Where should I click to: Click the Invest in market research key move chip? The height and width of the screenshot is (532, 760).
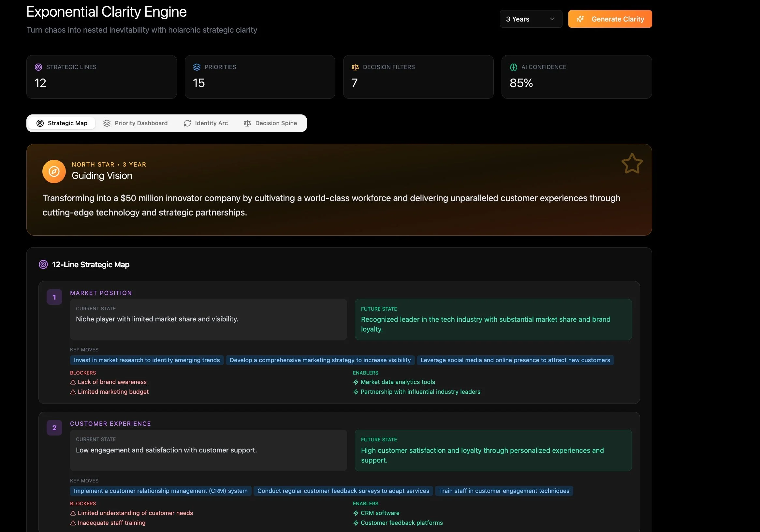pyautogui.click(x=147, y=360)
